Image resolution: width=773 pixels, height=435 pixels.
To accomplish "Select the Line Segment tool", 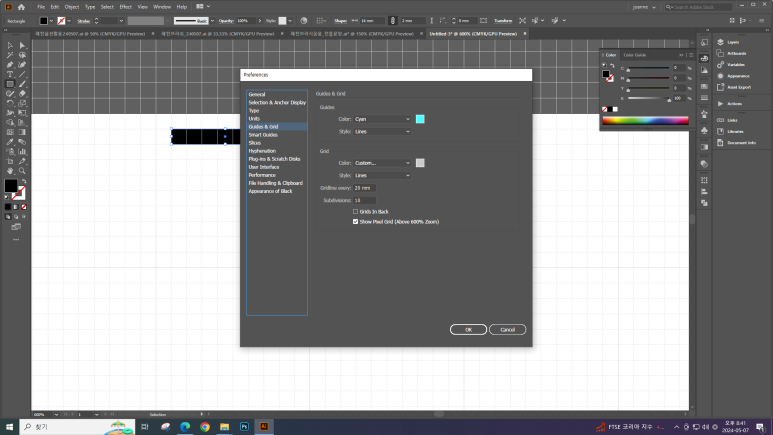I will click(22, 74).
